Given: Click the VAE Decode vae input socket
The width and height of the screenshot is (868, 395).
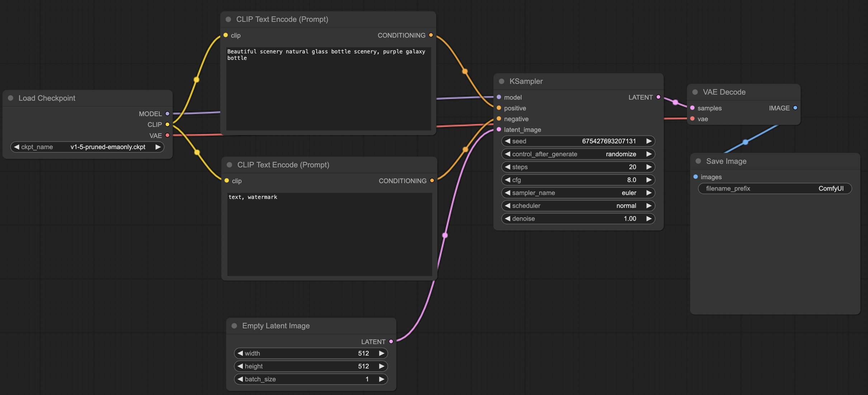Looking at the screenshot, I should (692, 119).
